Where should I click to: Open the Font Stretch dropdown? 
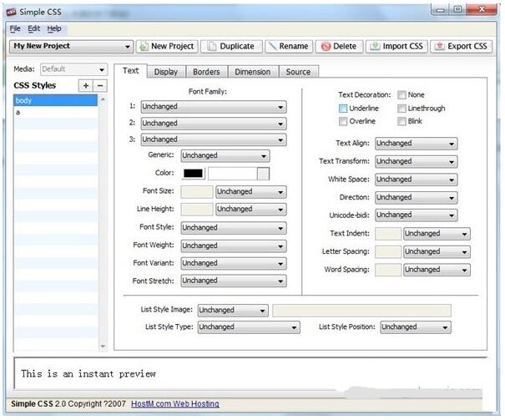click(x=234, y=281)
